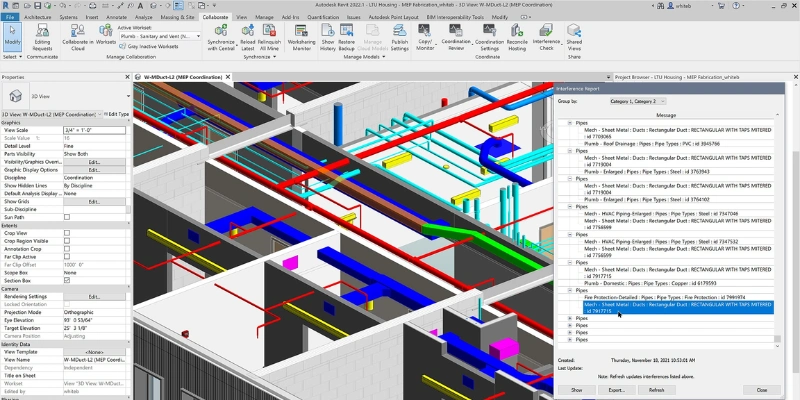Image resolution: width=800 pixels, height=400 pixels.
Task: Click Restore Backup
Action: pos(346,37)
